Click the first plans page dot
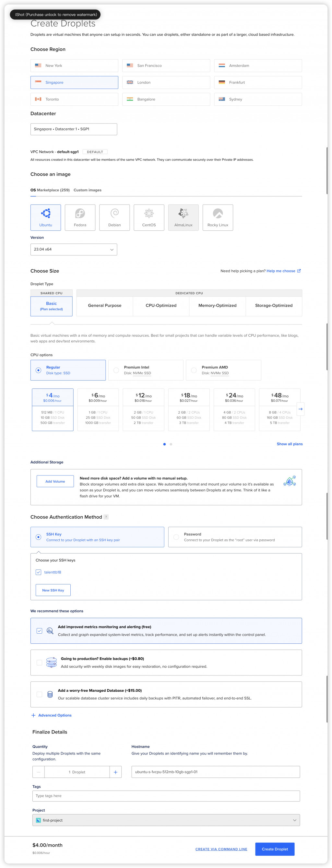The width and height of the screenshot is (332, 868). click(x=164, y=444)
